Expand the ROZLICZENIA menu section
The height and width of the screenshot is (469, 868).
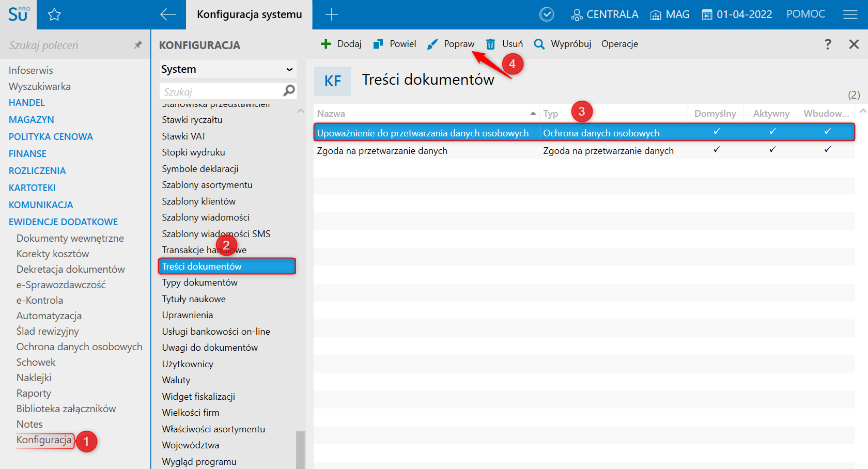(x=37, y=171)
